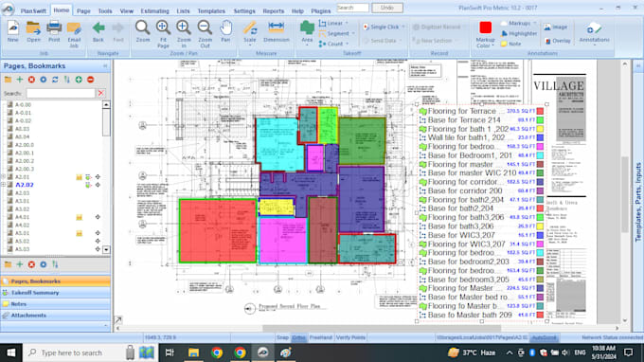Select 'Base for corridor 200' legend row
Image resolution: width=644 pixels, height=362 pixels.
[481, 190]
